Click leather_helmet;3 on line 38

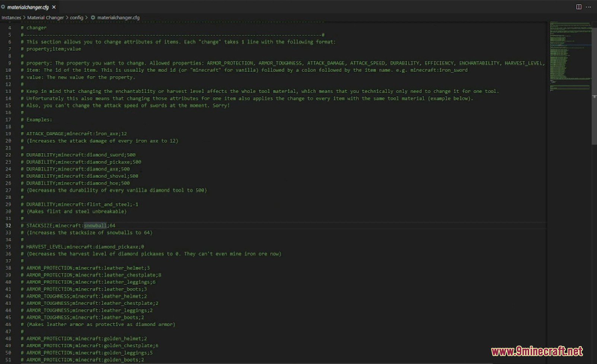127,268
